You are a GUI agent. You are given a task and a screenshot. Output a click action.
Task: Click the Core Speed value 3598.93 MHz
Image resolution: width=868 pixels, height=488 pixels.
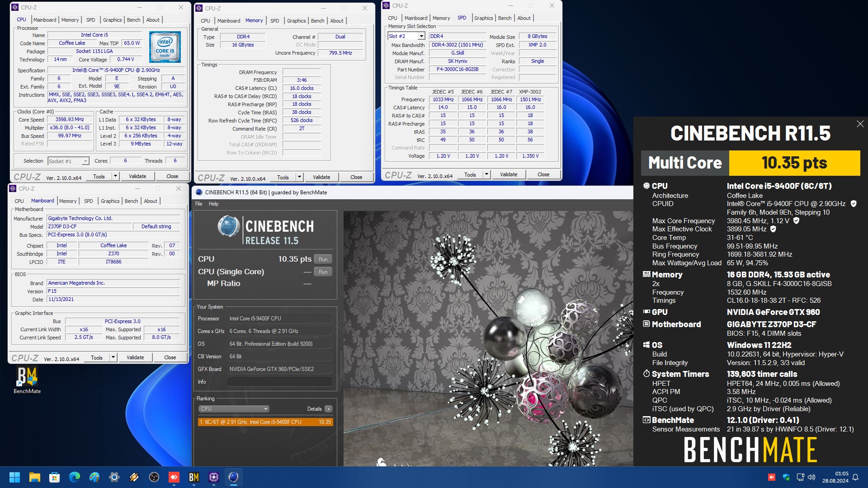[x=70, y=119]
